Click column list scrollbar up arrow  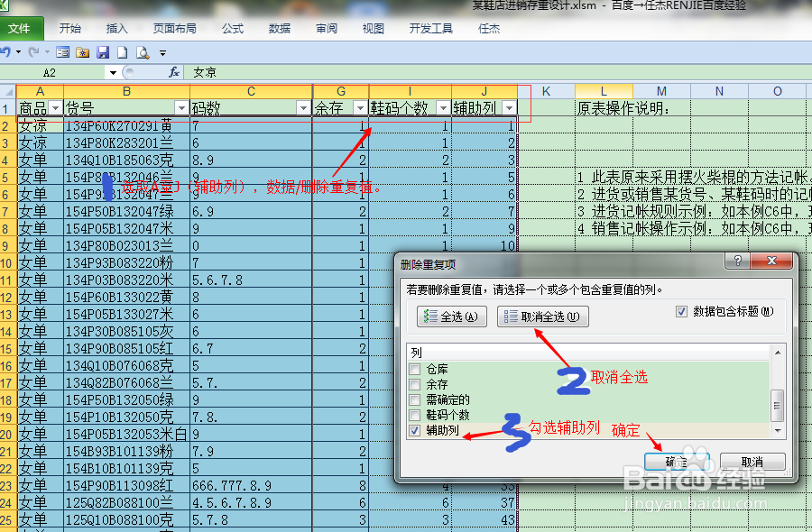778,353
